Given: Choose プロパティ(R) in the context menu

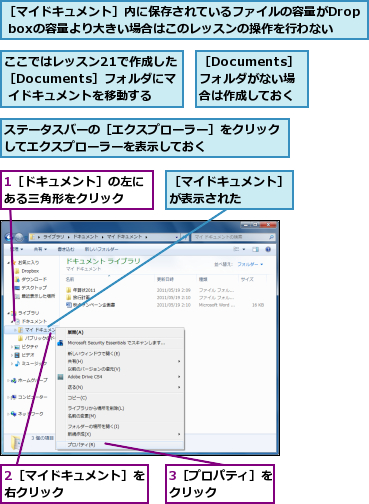Looking at the screenshot, I should coord(120,445).
